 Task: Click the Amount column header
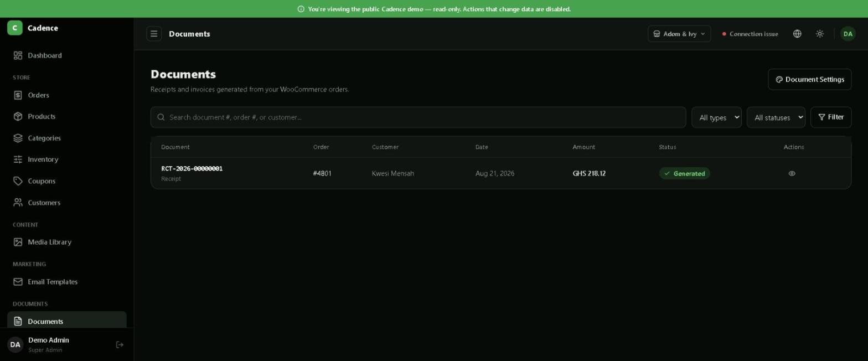[x=584, y=147]
